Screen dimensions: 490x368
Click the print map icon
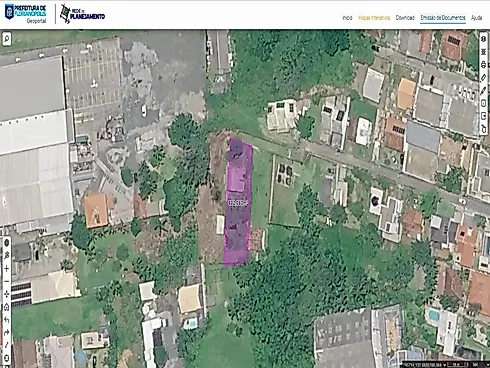click(484, 64)
